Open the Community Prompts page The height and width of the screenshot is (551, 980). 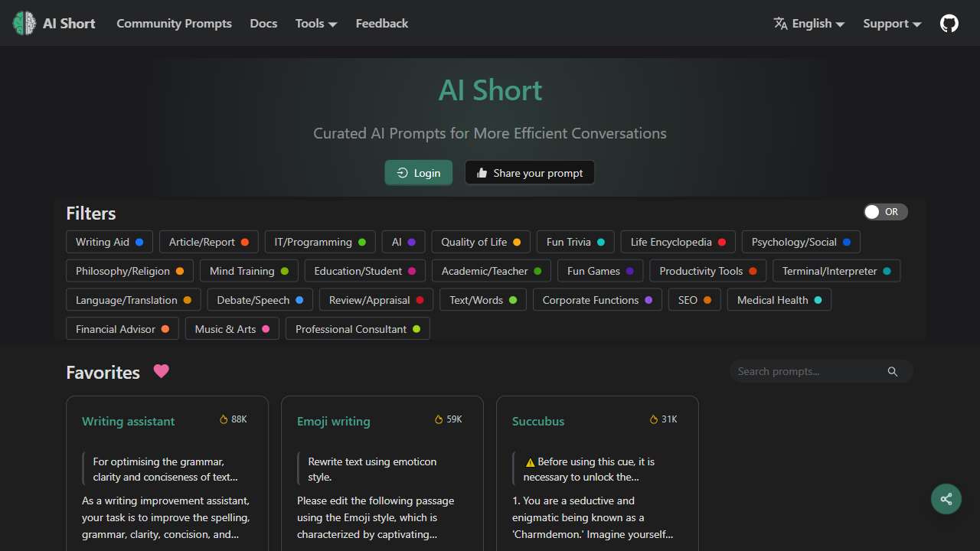click(174, 23)
